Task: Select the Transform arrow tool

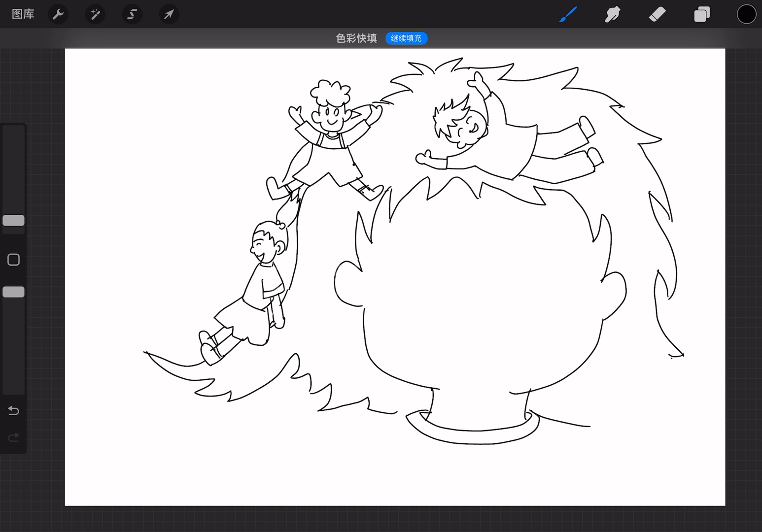Action: click(169, 14)
